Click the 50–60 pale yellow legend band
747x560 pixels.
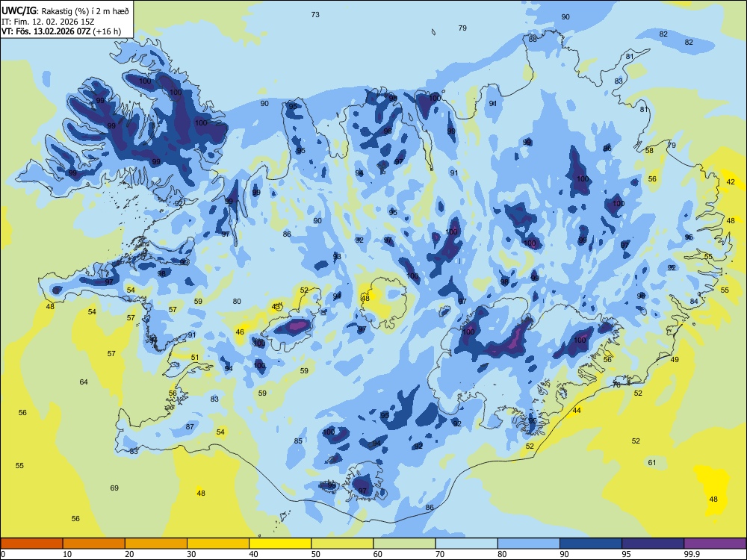coord(342,544)
